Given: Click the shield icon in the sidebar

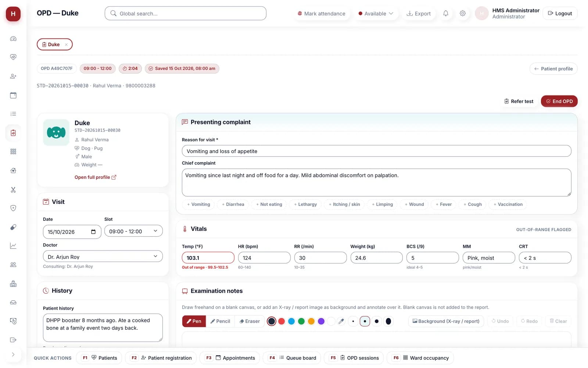Looking at the screenshot, I should tap(13, 208).
